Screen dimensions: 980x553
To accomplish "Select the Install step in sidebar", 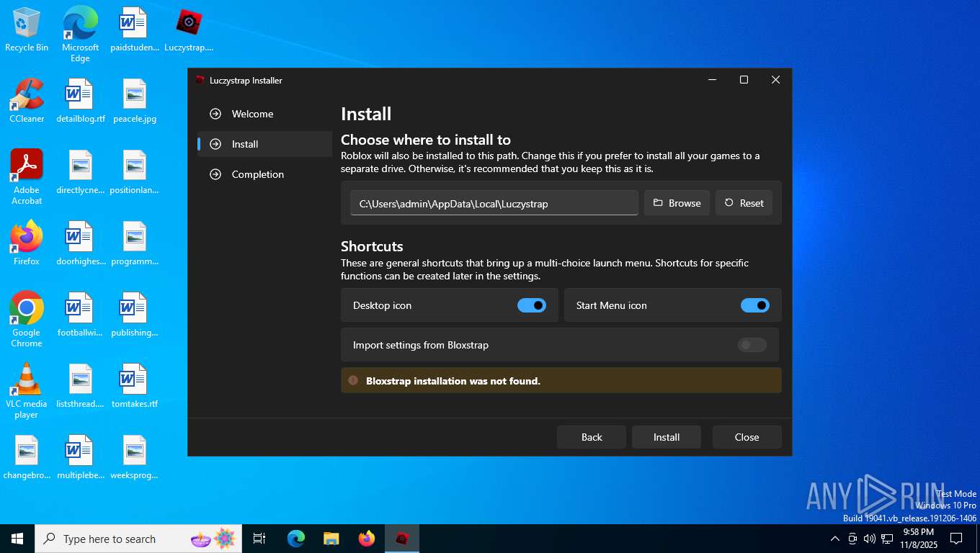I will (264, 144).
